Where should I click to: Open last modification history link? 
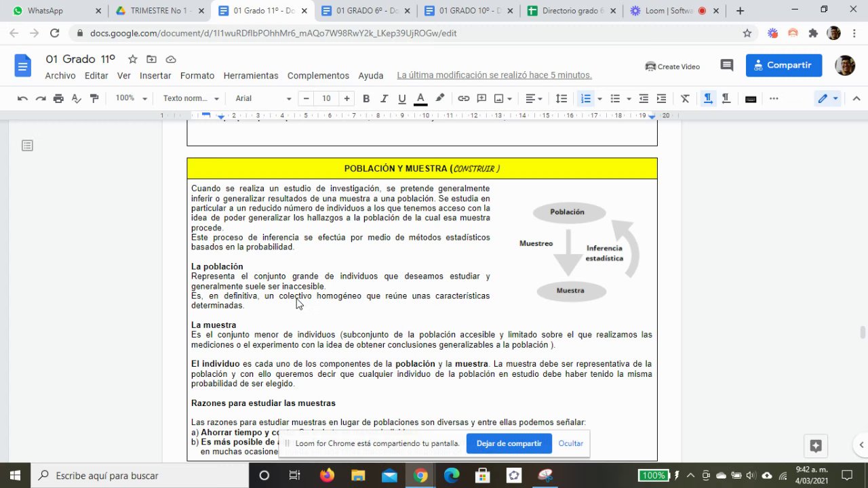[x=494, y=75]
